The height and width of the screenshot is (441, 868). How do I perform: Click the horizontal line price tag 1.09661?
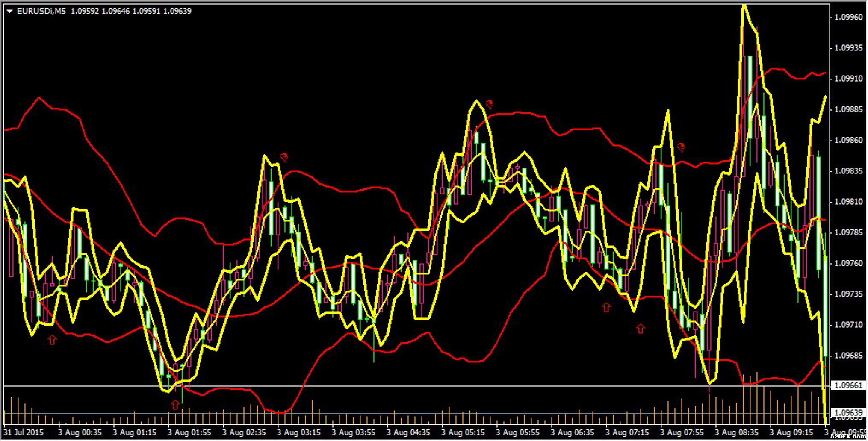tap(848, 386)
